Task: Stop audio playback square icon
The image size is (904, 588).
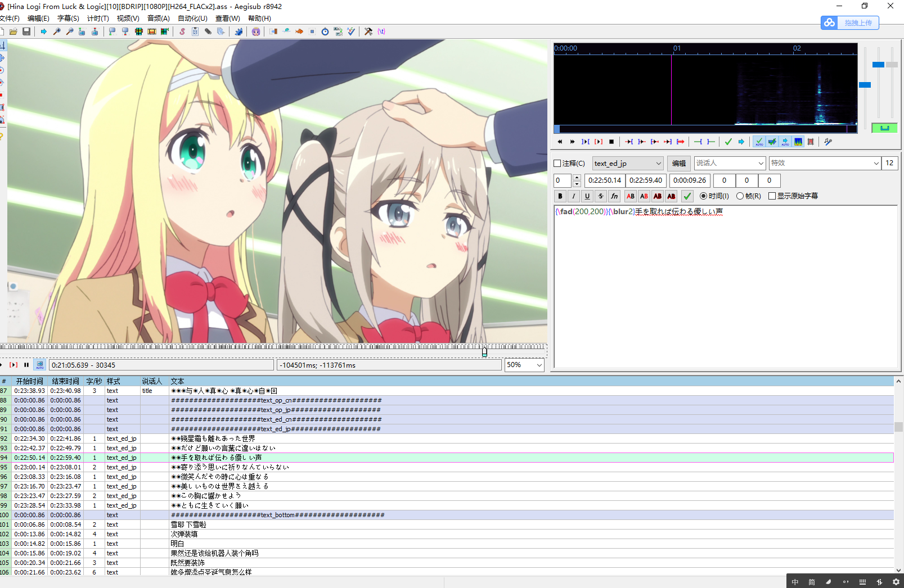Action: point(611,142)
